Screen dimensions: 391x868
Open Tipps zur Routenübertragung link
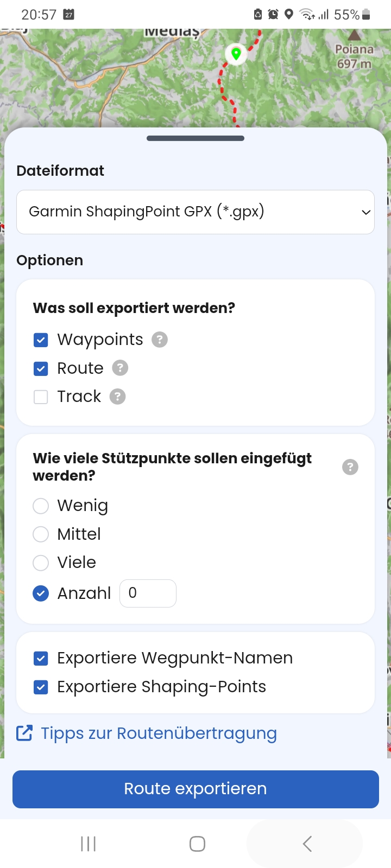(159, 733)
